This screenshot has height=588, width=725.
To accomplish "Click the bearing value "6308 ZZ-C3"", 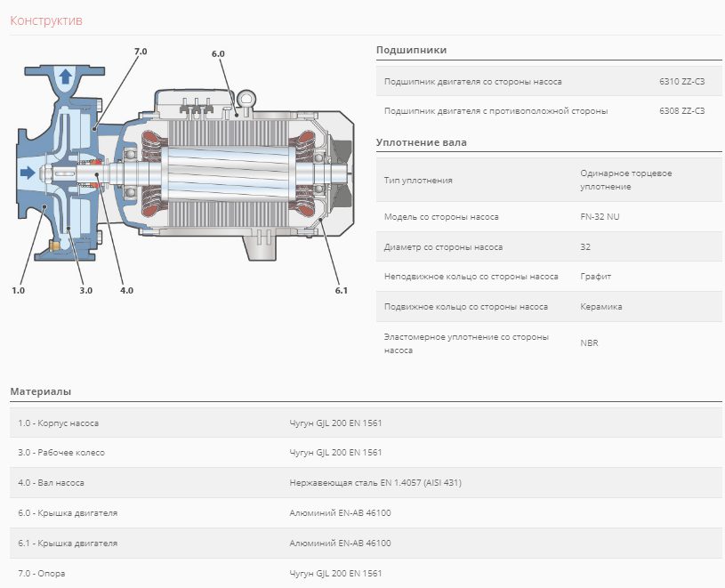I will (x=682, y=111).
